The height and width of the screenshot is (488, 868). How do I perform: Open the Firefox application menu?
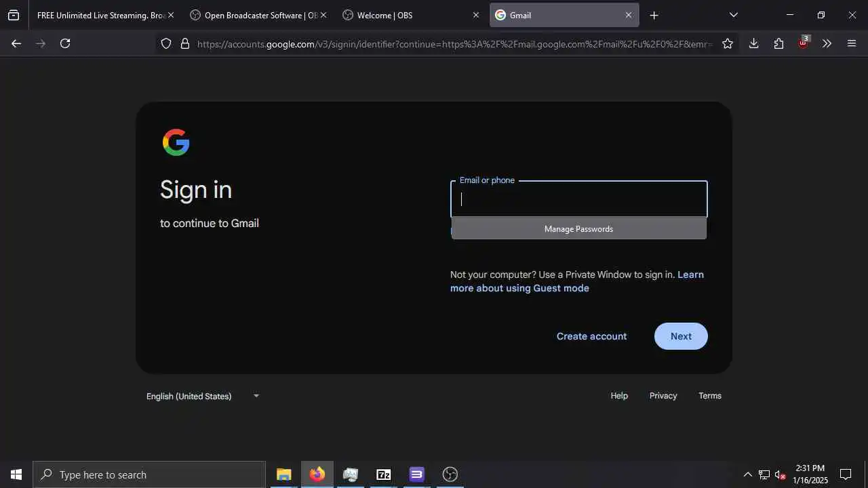[852, 43]
